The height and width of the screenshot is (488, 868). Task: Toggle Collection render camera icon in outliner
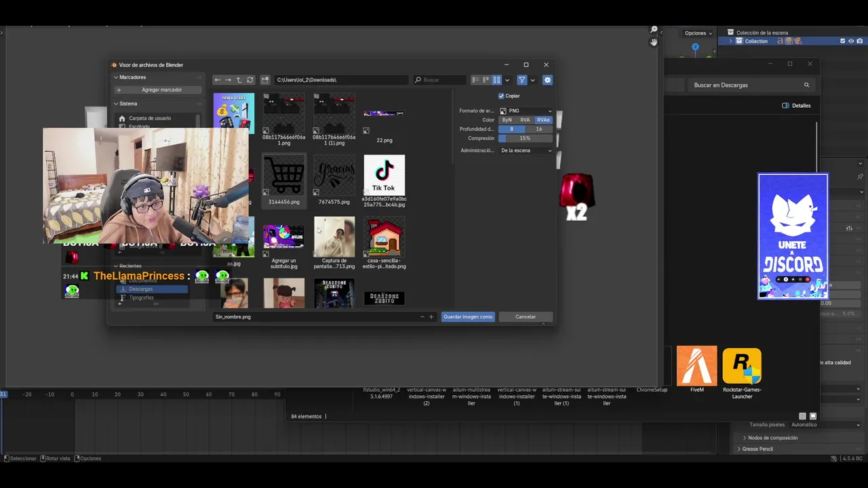[x=860, y=41]
